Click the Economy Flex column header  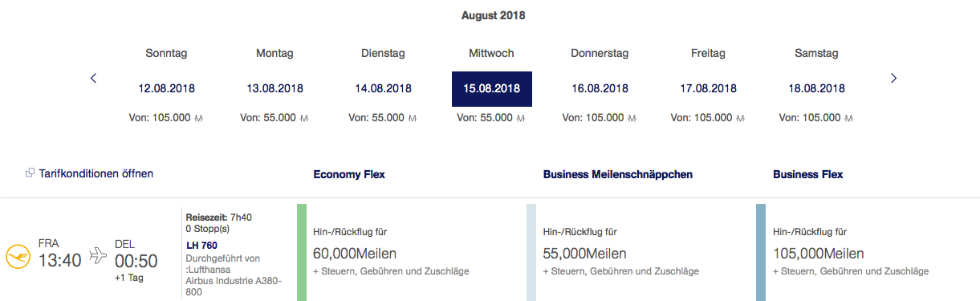pos(348,173)
